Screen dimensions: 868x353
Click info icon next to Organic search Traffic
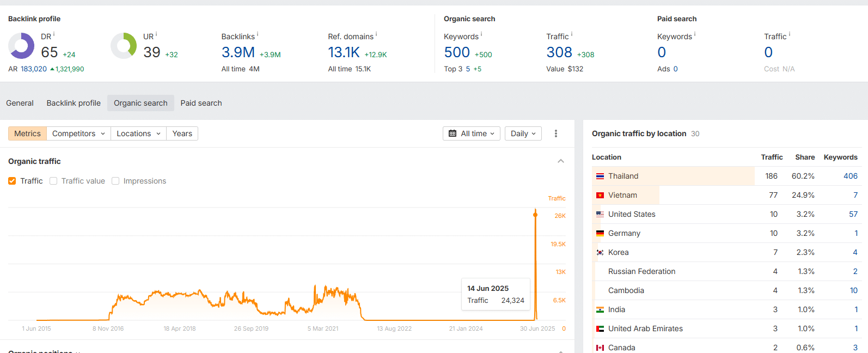pyautogui.click(x=572, y=34)
